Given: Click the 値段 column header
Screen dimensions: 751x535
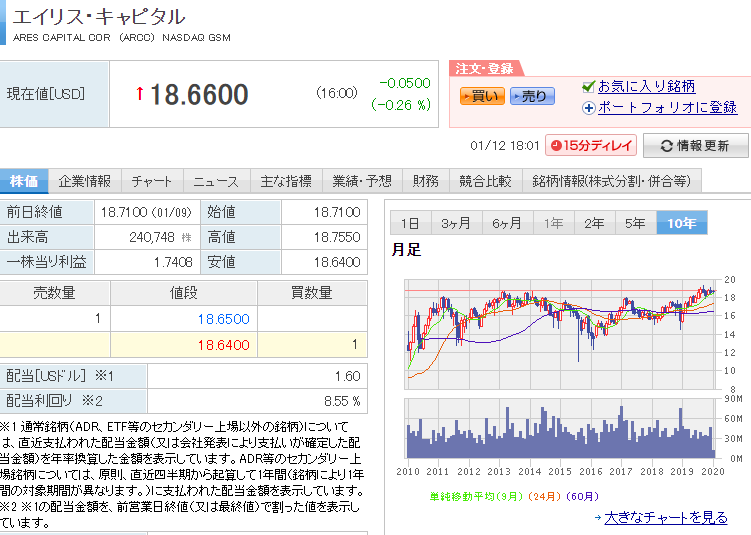Looking at the screenshot, I should click(184, 293).
